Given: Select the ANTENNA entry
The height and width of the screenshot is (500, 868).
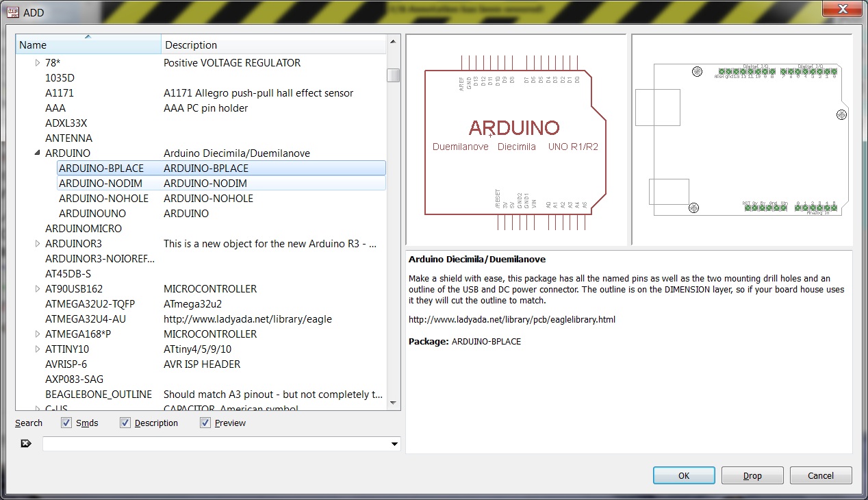Looking at the screenshot, I should point(68,138).
